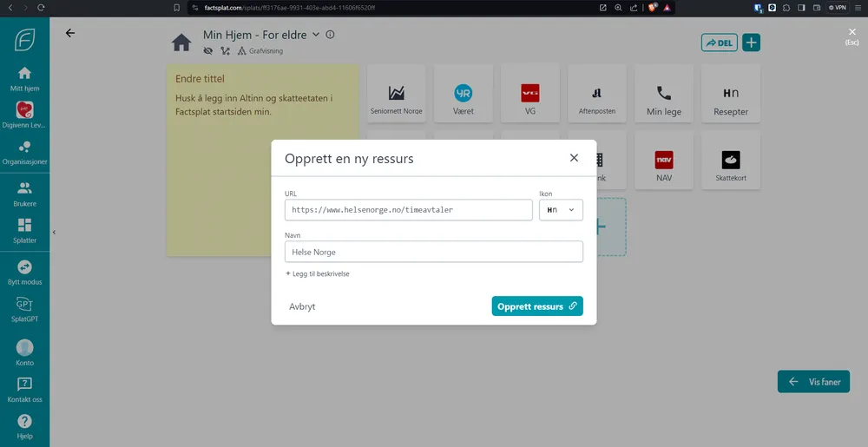Expand the Min Hjem title chevron
Screen dimensions: 868x447
point(316,35)
